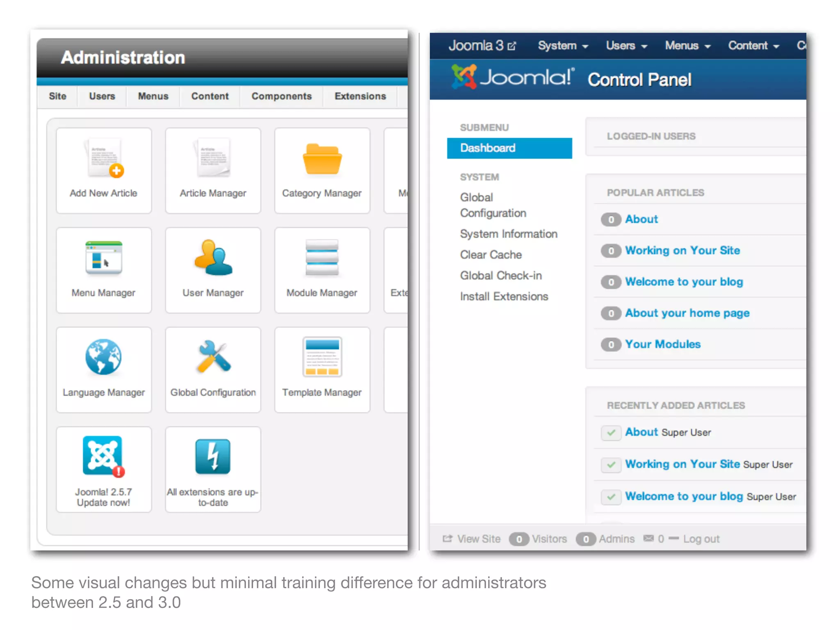Image resolution: width=840 pixels, height=630 pixels.
Task: Click the Visitors count badge in footer
Action: (519, 539)
